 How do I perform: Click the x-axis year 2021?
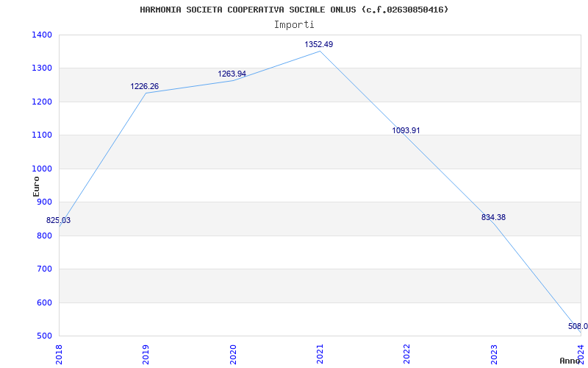click(320, 355)
